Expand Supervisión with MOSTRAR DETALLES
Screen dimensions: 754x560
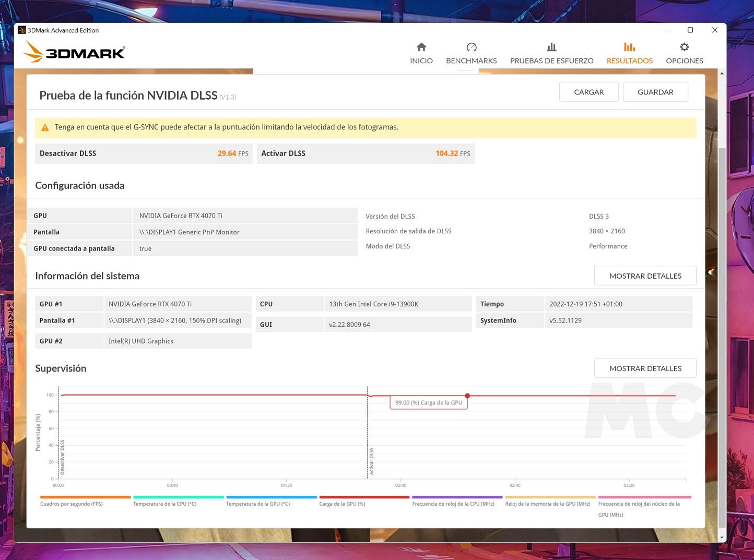645,368
